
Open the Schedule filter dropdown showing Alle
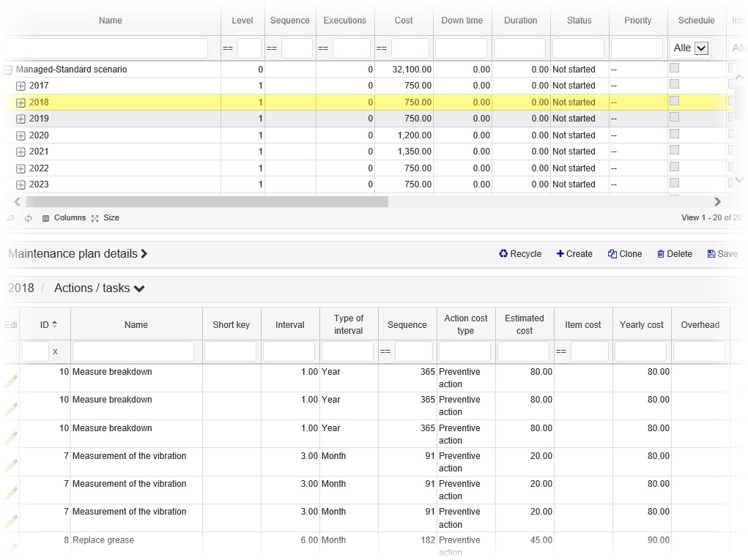tap(690, 48)
